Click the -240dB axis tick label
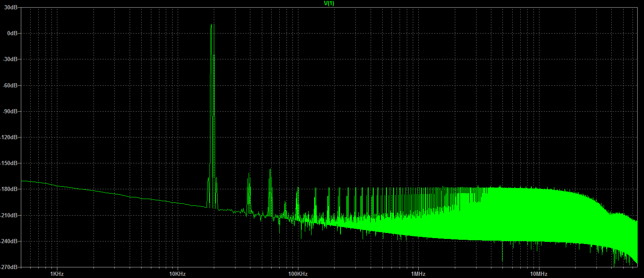The image size is (644, 278). coord(9,241)
